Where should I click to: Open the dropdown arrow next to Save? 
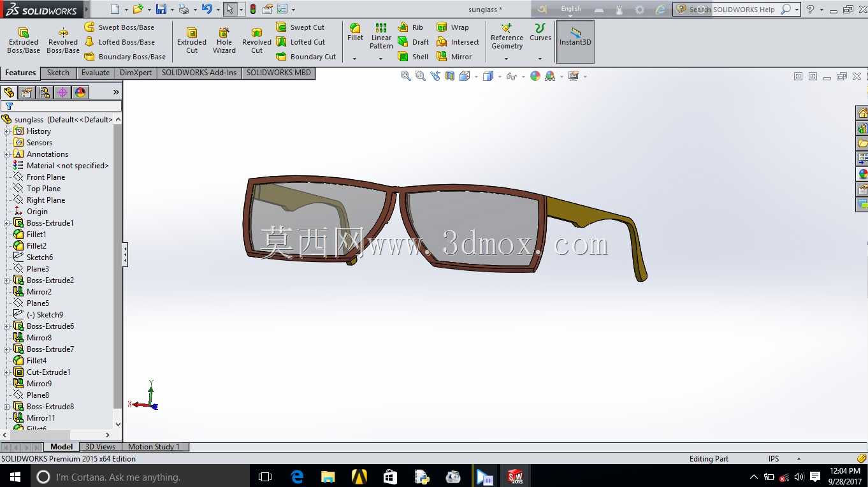click(x=172, y=10)
